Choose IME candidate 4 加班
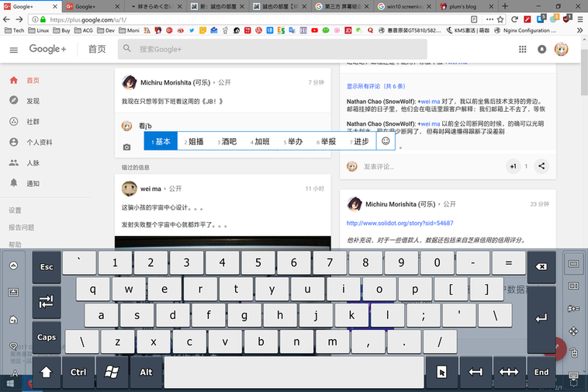The image size is (588, 392). click(260, 141)
